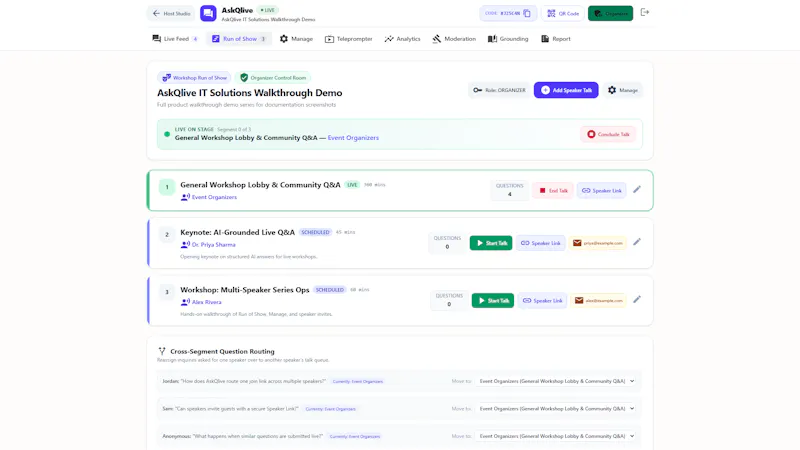This screenshot has height=450, width=800.
Task: Click the alex@example.com email button
Action: pos(598,301)
